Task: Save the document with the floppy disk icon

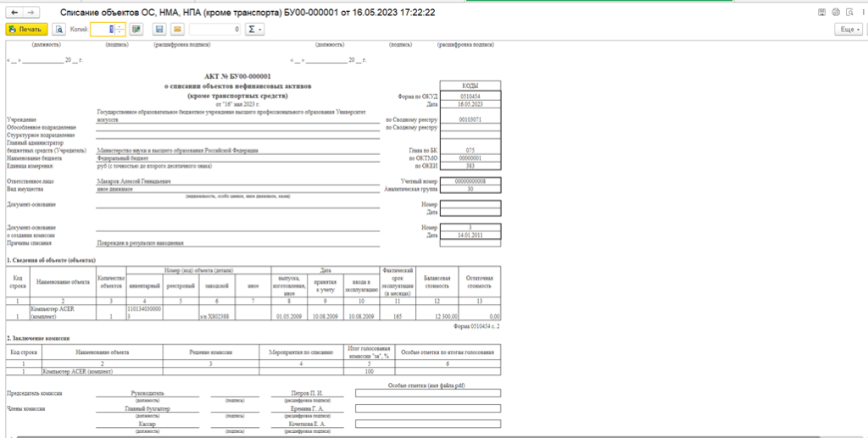Action: point(160,30)
